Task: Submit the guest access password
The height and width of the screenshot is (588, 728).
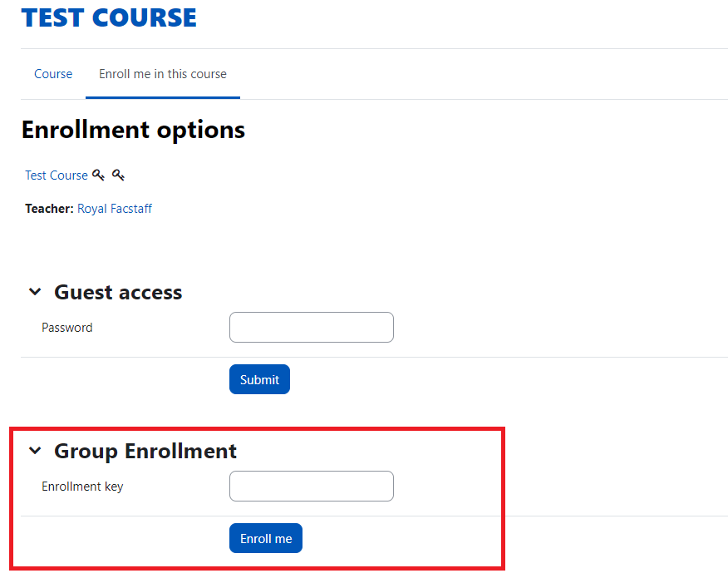Action: point(259,379)
